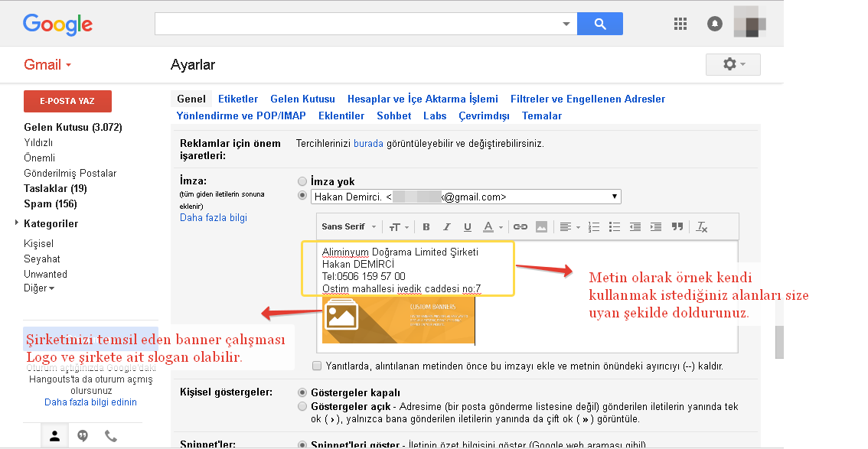This screenshot has width=868, height=449.
Task: Click inside the Google search field
Action: point(357,24)
